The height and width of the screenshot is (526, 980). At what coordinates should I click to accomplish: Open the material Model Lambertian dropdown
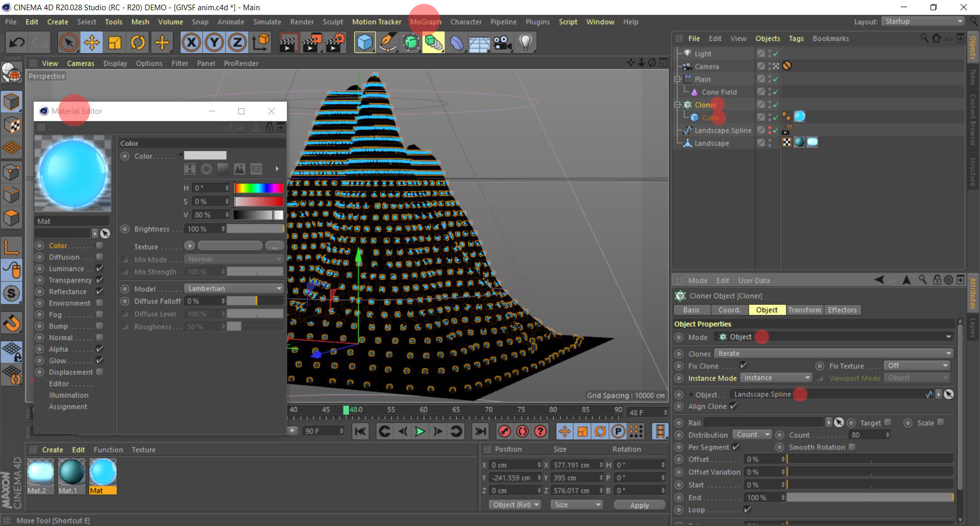tap(234, 289)
